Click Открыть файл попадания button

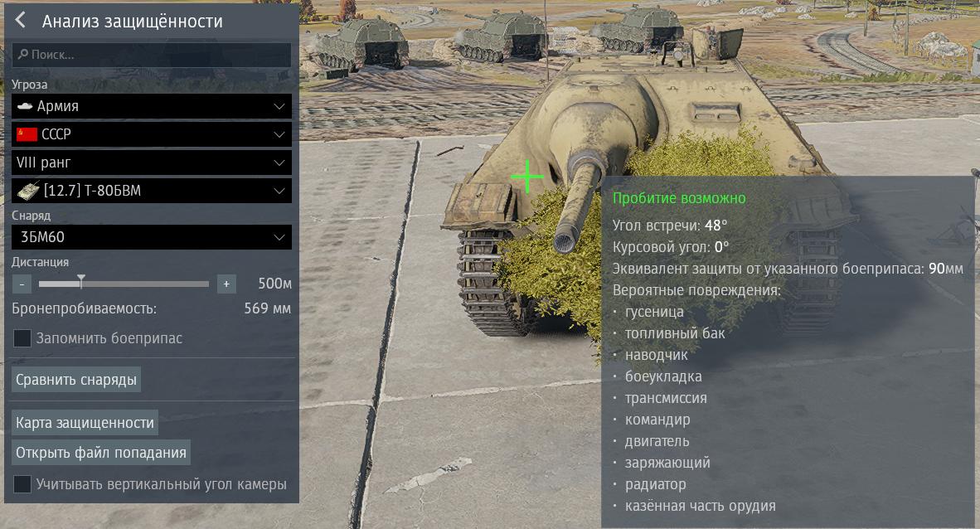[x=101, y=453]
